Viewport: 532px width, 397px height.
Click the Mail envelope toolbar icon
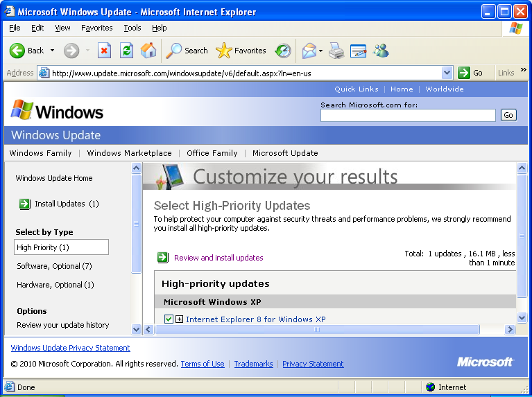click(309, 51)
